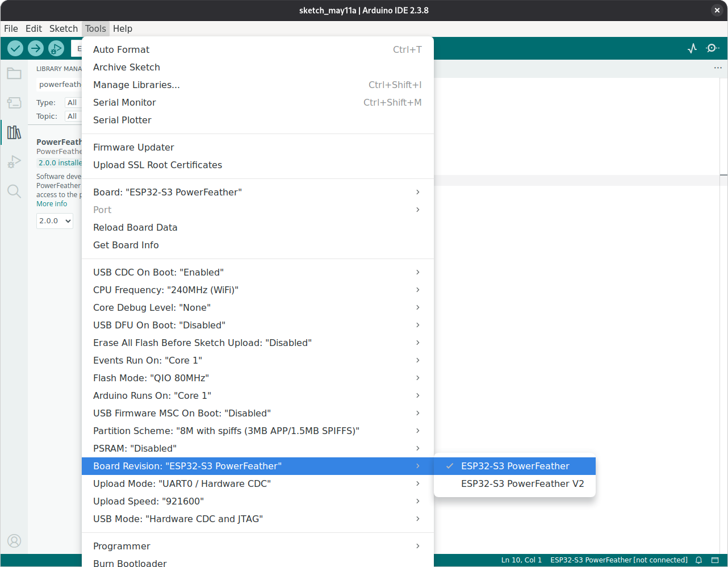This screenshot has height=567, width=728.
Task: Choose Auto Format menu entry
Action: (x=258, y=49)
